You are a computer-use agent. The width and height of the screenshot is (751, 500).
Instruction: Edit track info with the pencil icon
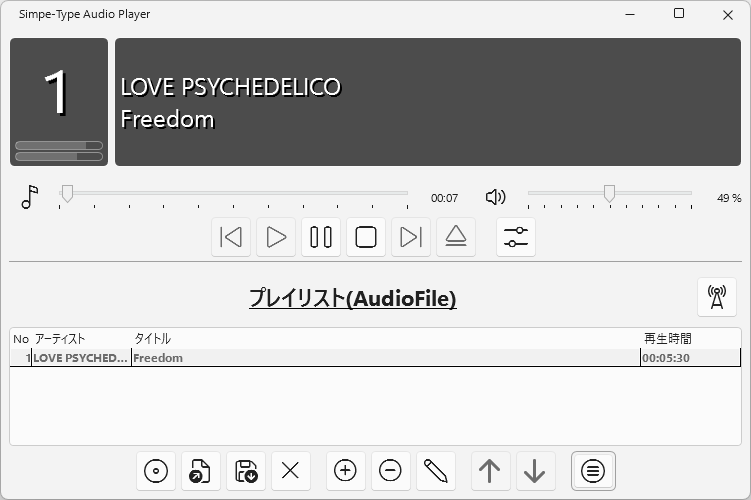[436, 471]
